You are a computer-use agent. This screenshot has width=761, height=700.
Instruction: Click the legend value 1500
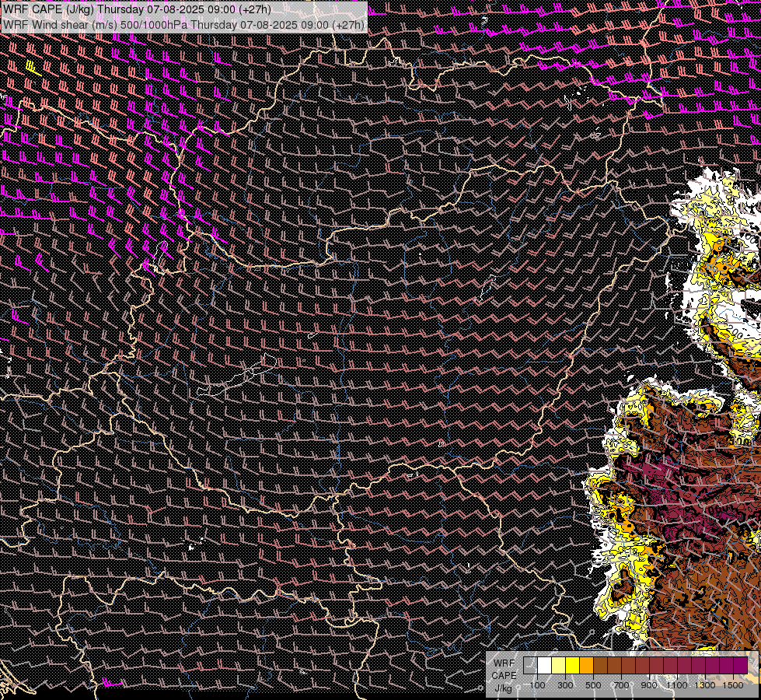pos(733,685)
